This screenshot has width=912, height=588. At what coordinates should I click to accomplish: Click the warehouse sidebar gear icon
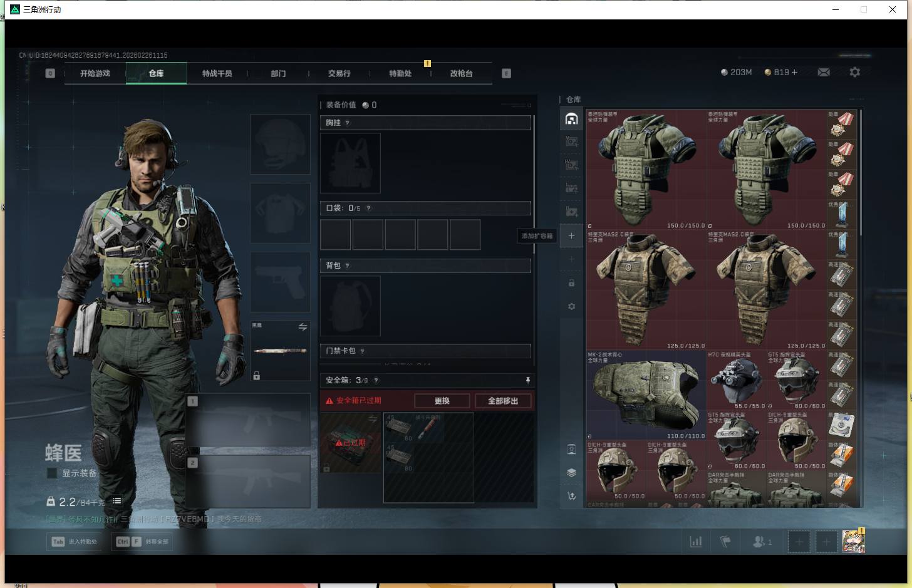pyautogui.click(x=571, y=307)
